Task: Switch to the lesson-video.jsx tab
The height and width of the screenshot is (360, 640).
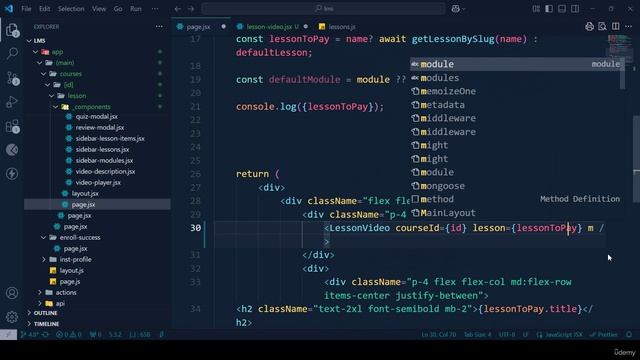Action: (x=269, y=27)
